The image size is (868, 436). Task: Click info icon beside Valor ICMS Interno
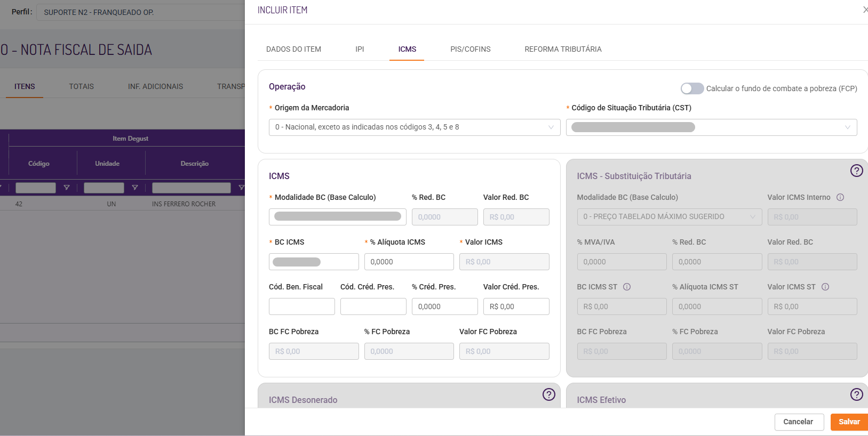click(840, 197)
